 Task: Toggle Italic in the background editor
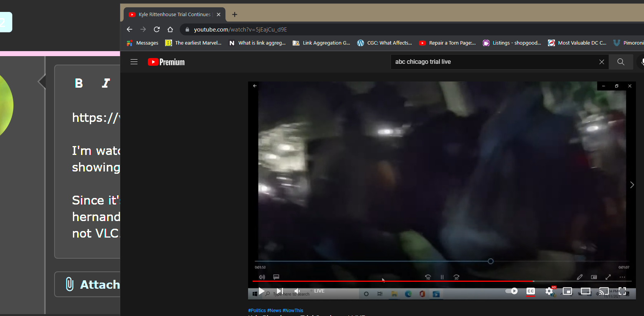[x=106, y=83]
